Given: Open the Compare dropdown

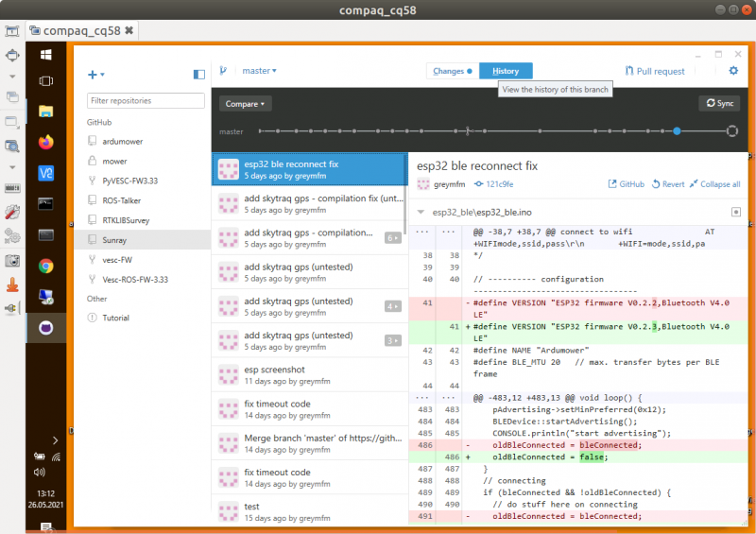Looking at the screenshot, I should coord(246,104).
